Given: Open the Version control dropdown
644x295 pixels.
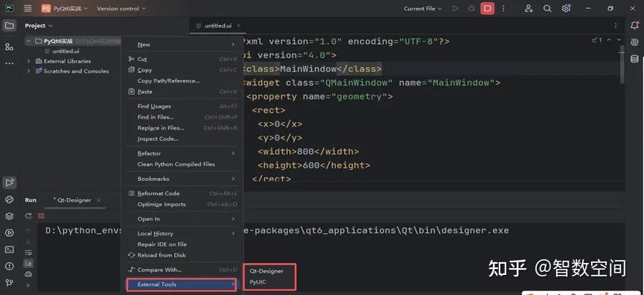Looking at the screenshot, I should coord(121,9).
